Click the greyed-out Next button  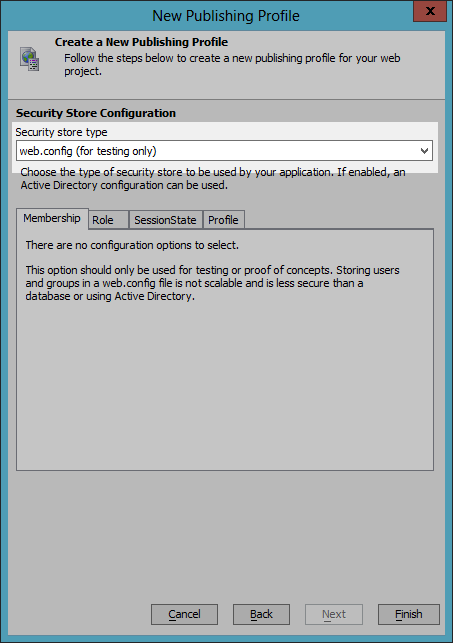point(334,614)
